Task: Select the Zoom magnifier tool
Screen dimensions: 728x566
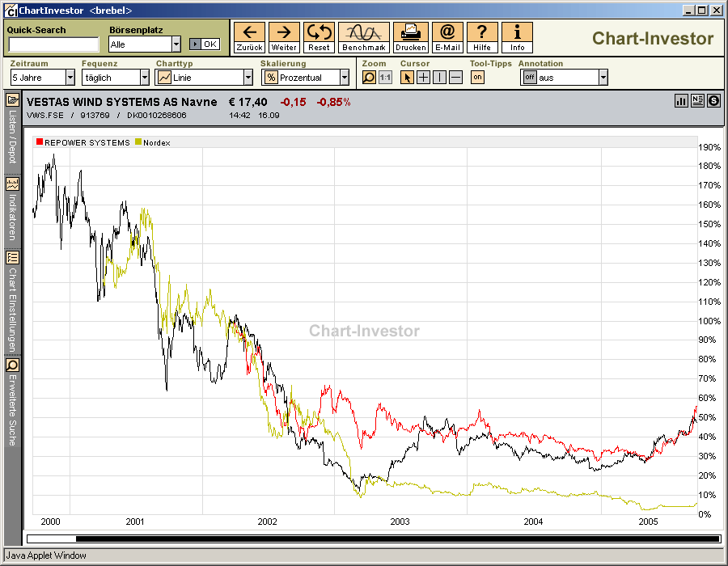Action: coord(369,78)
